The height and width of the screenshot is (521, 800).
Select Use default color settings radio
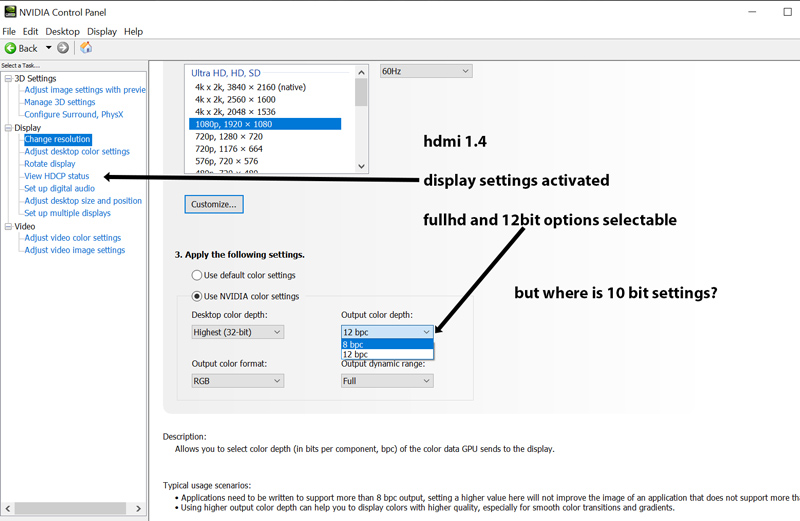click(196, 275)
